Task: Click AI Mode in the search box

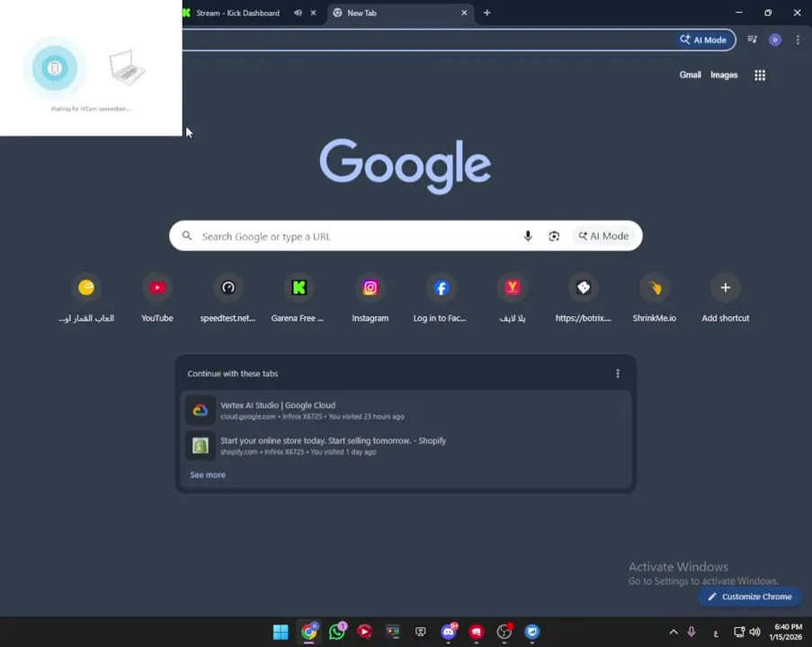Action: [x=603, y=236]
